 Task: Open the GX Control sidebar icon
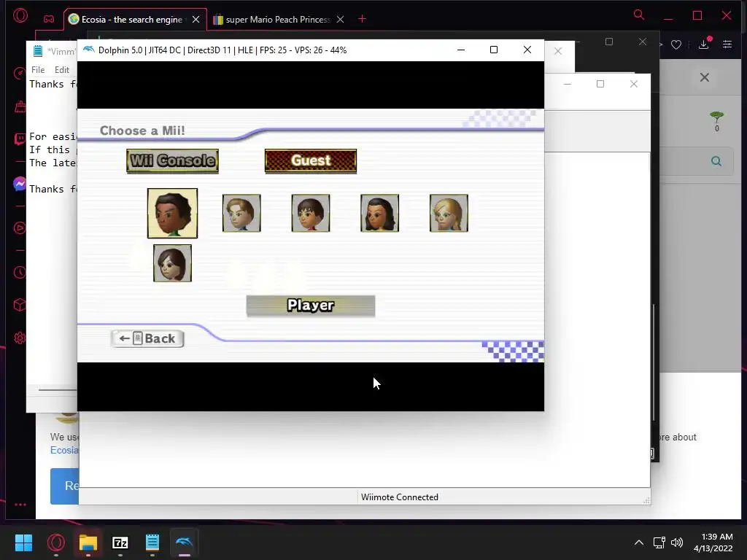pyautogui.click(x=20, y=74)
